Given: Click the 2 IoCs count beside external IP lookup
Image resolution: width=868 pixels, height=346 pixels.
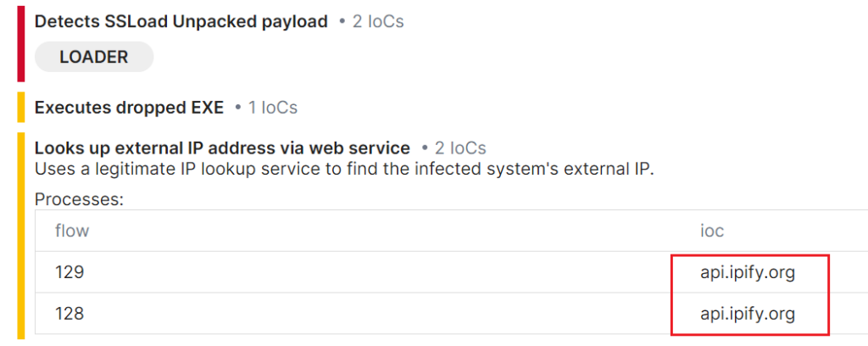Looking at the screenshot, I should pos(460,148).
